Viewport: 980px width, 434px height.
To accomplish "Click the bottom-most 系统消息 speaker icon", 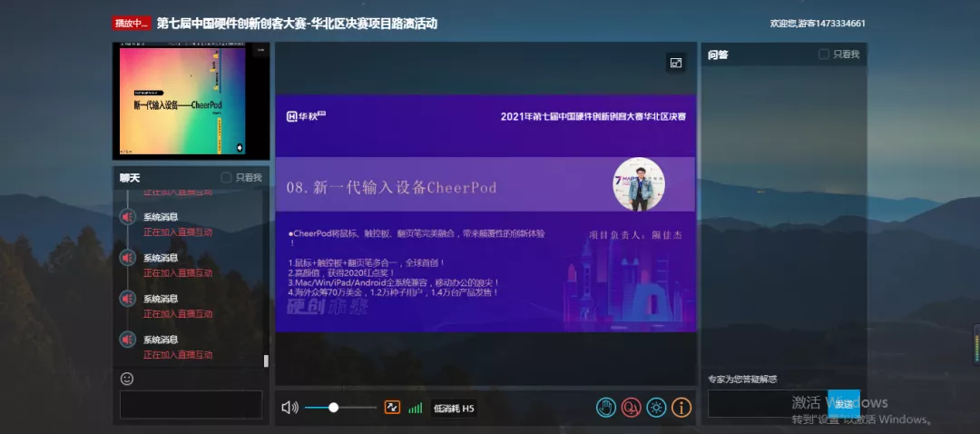I will tap(128, 340).
